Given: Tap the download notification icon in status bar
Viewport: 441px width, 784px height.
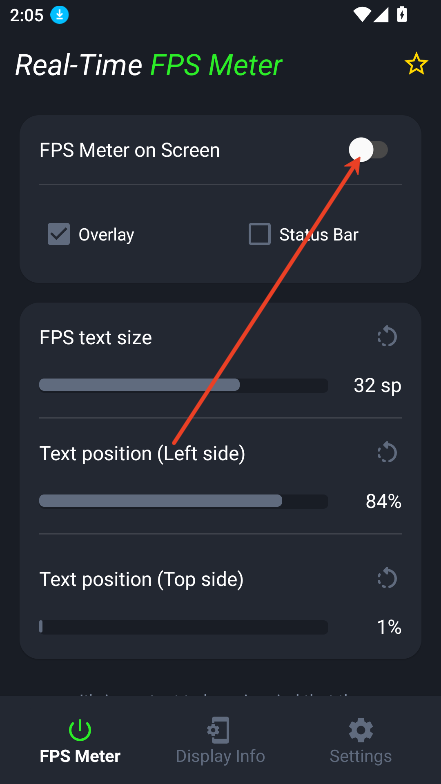Looking at the screenshot, I should (60, 16).
